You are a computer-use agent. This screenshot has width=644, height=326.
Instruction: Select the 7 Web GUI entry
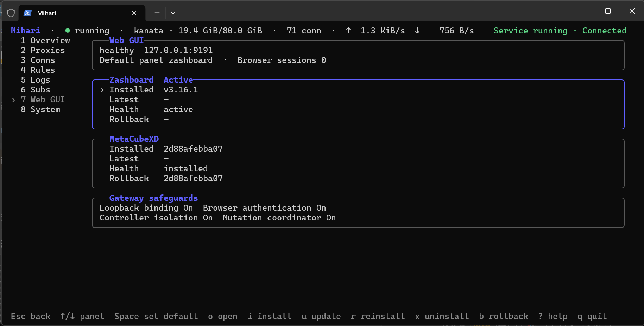pyautogui.click(x=43, y=100)
